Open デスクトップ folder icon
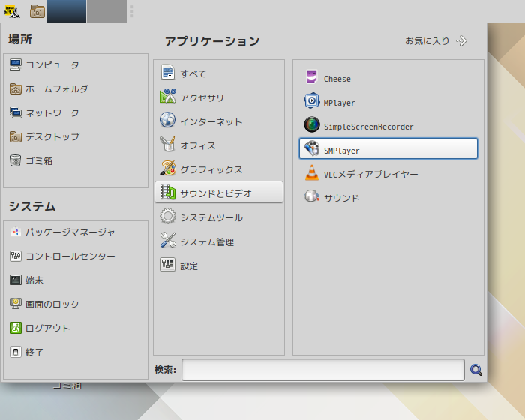The height and width of the screenshot is (420, 525). pos(16,136)
